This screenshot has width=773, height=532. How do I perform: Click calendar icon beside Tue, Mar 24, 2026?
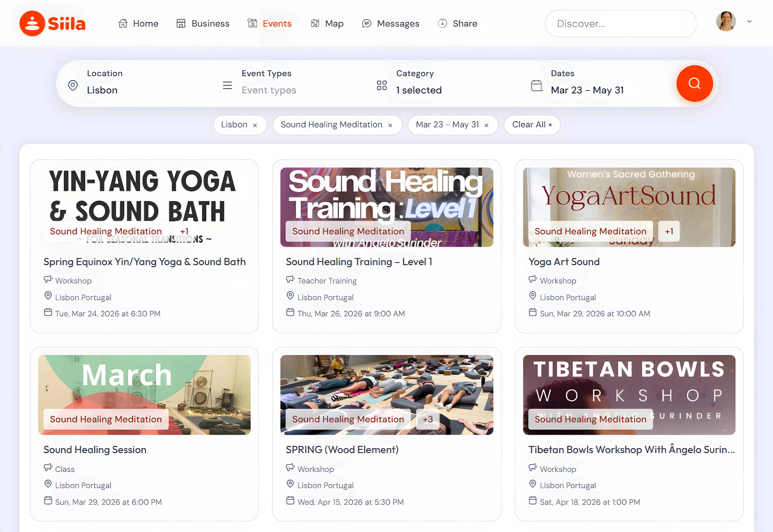click(x=48, y=312)
